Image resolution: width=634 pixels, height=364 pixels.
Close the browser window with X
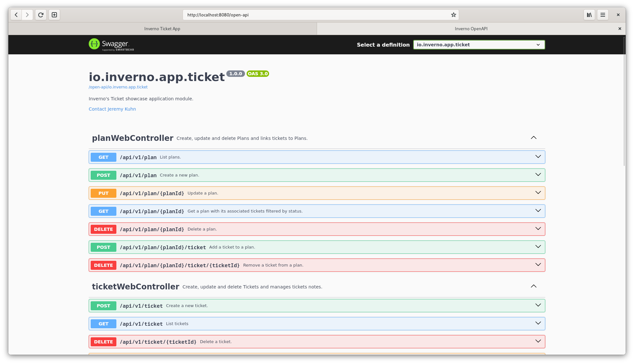pos(618,15)
